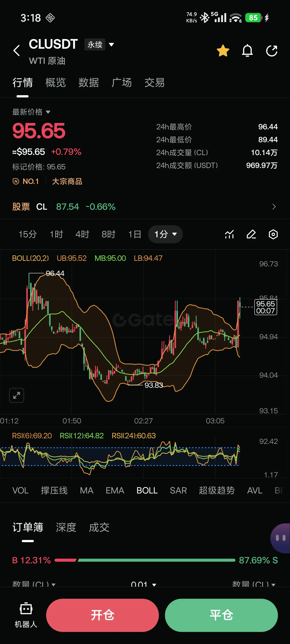Tap the red 开仓 button

102,615
